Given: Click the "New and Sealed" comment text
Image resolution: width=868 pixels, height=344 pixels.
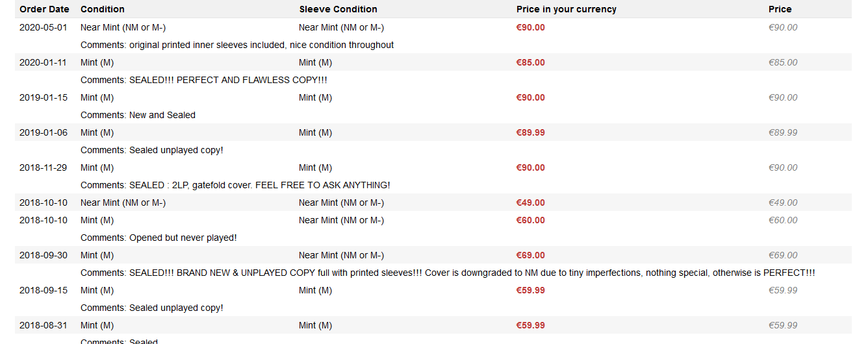Looking at the screenshot, I should point(162,115).
